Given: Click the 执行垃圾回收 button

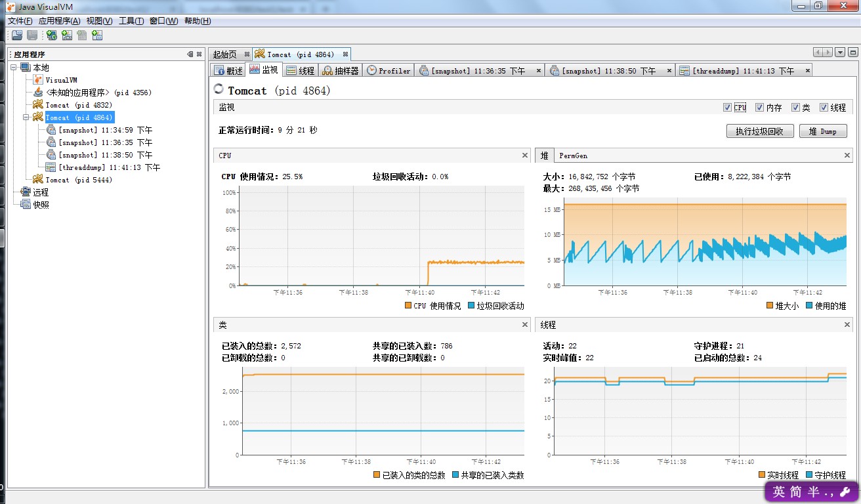Looking at the screenshot, I should coord(760,131).
